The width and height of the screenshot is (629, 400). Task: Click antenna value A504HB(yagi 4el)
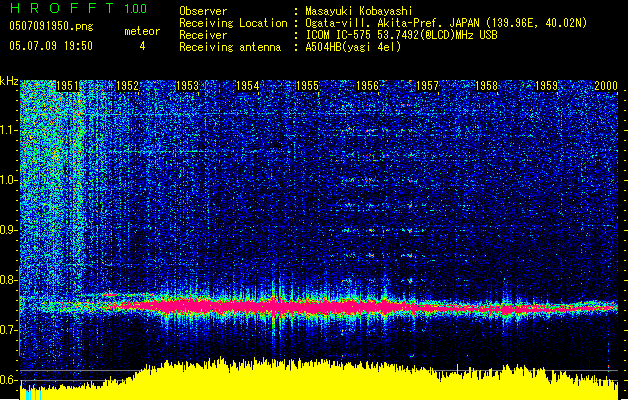(353, 47)
